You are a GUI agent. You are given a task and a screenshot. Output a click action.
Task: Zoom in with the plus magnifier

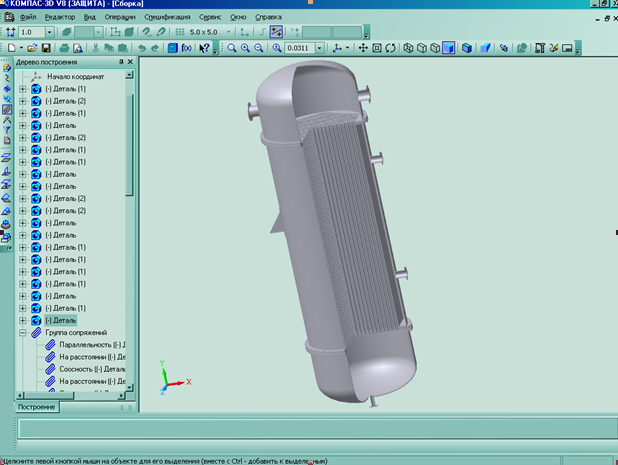(x=245, y=48)
